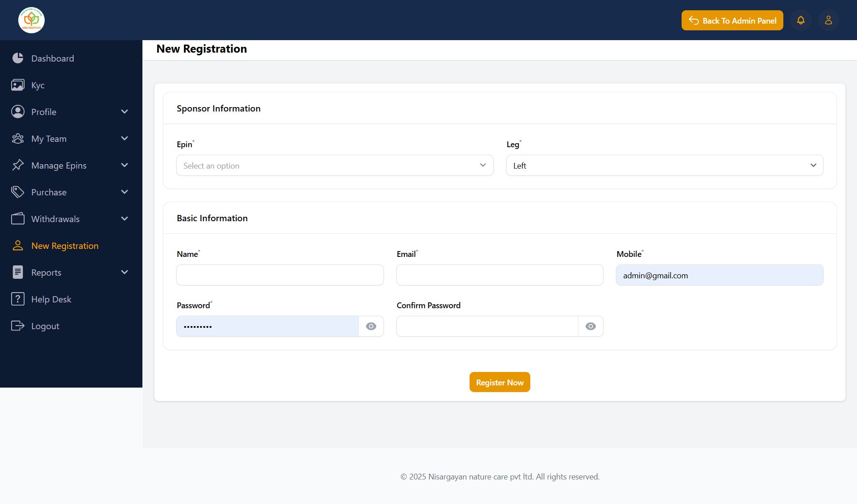Click the Purchase tag icon
The width and height of the screenshot is (857, 504).
click(x=18, y=192)
